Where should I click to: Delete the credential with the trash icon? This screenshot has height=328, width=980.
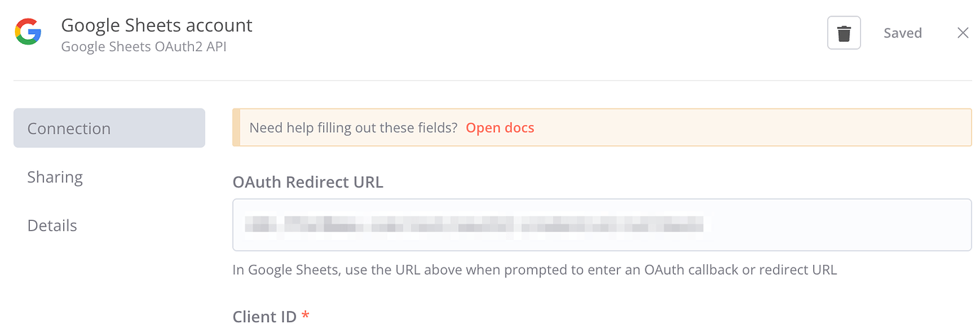844,33
